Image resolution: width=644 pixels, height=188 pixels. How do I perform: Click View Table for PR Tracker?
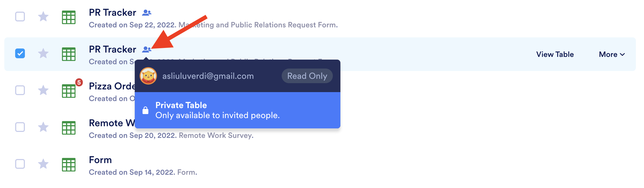pos(555,54)
